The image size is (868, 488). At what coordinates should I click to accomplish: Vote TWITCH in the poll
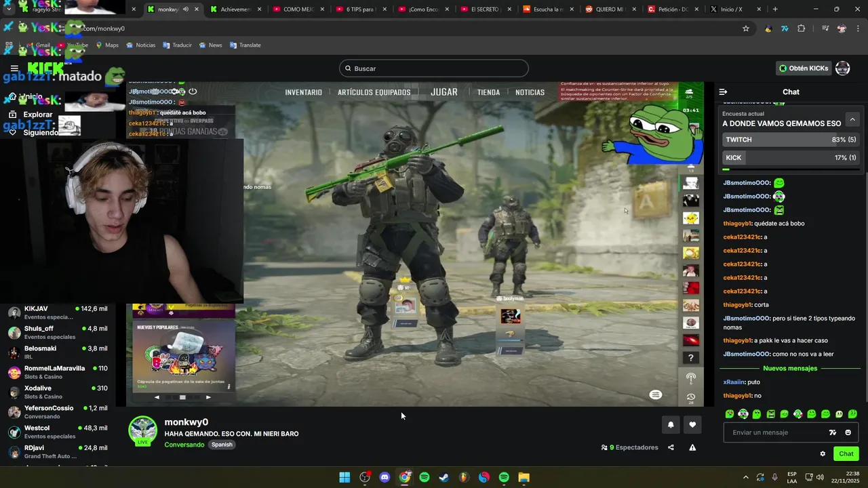(791, 140)
